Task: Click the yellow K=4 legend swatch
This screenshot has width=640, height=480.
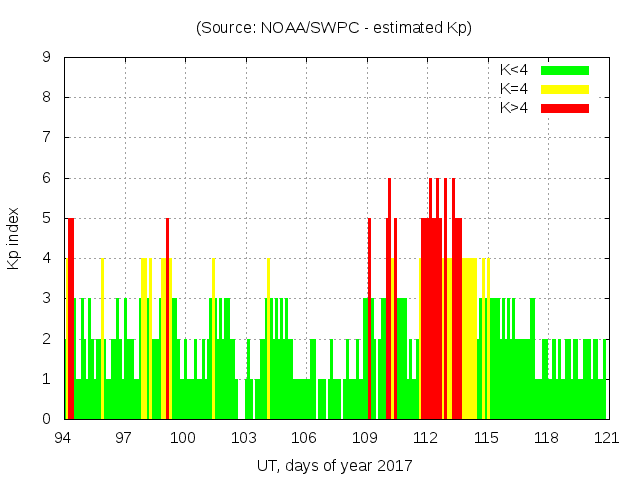Action: coord(565,89)
